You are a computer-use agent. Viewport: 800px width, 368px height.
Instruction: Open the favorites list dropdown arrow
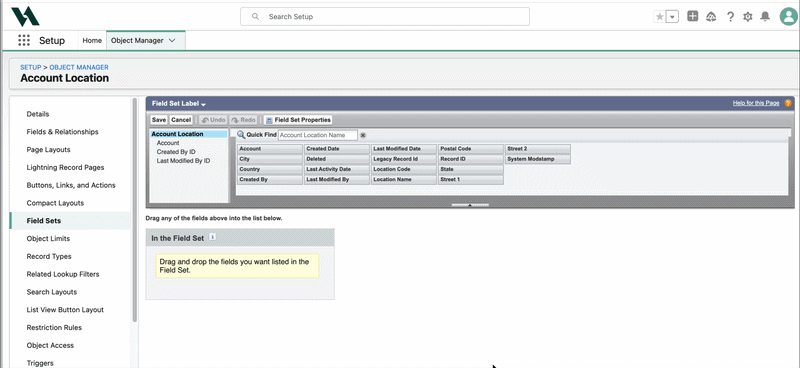(x=672, y=17)
